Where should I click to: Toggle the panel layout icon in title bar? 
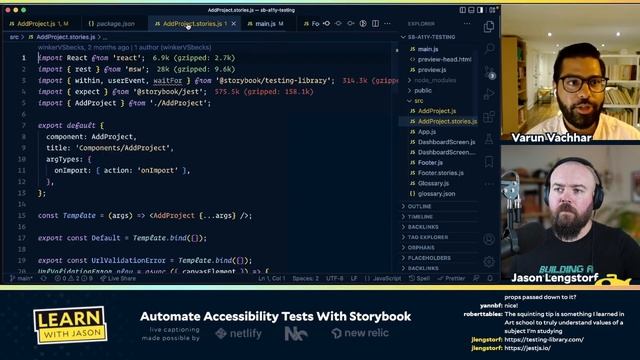point(471,10)
